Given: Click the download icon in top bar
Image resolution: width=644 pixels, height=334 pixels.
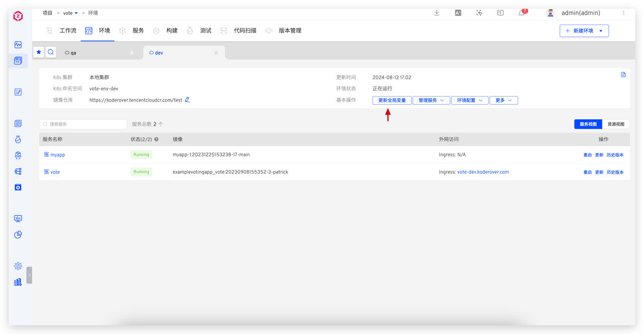Looking at the screenshot, I should 436,13.
